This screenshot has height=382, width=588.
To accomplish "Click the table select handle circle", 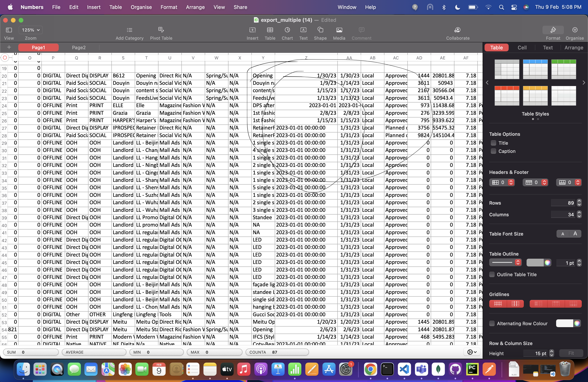I will point(5,58).
